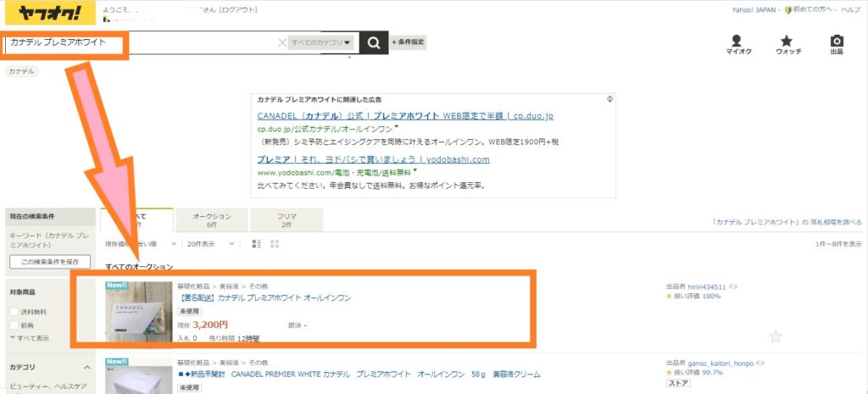Viewport: 868px width, 394px height.
Task: Open 出品 via the camera icon
Action: click(837, 45)
